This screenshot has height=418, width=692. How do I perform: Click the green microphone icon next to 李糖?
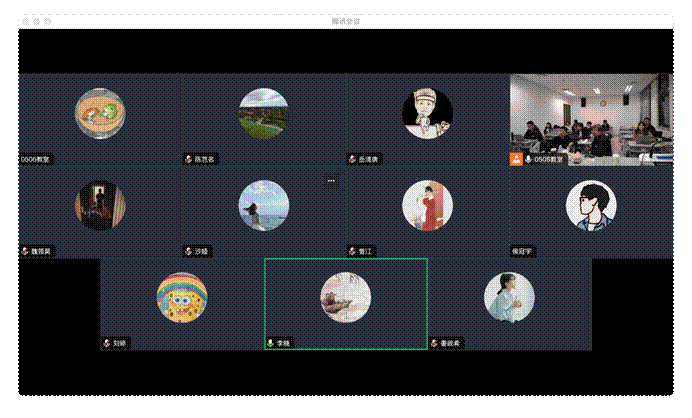(270, 343)
